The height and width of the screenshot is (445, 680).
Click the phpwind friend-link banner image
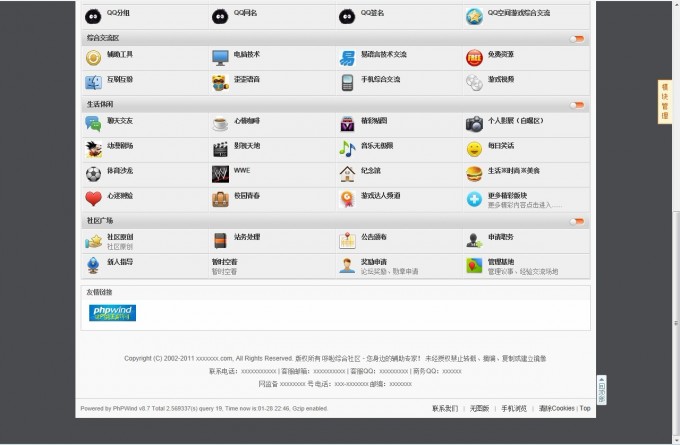(112, 313)
